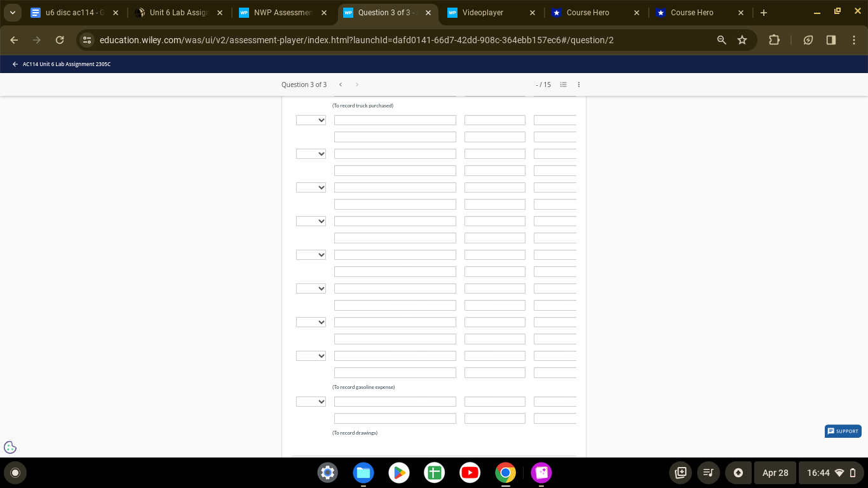Viewport: 868px width, 488px height.
Task: Switch to the u6 disc ac114 tab
Action: tap(75, 13)
